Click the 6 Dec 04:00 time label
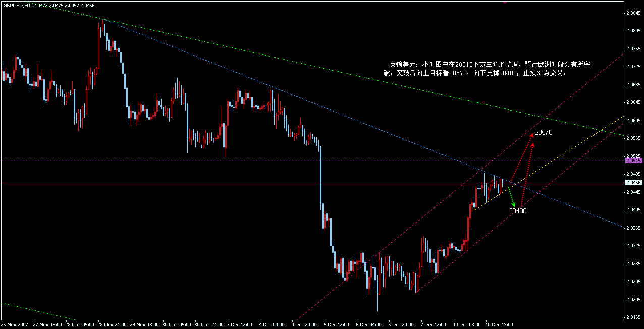 tap(369, 325)
